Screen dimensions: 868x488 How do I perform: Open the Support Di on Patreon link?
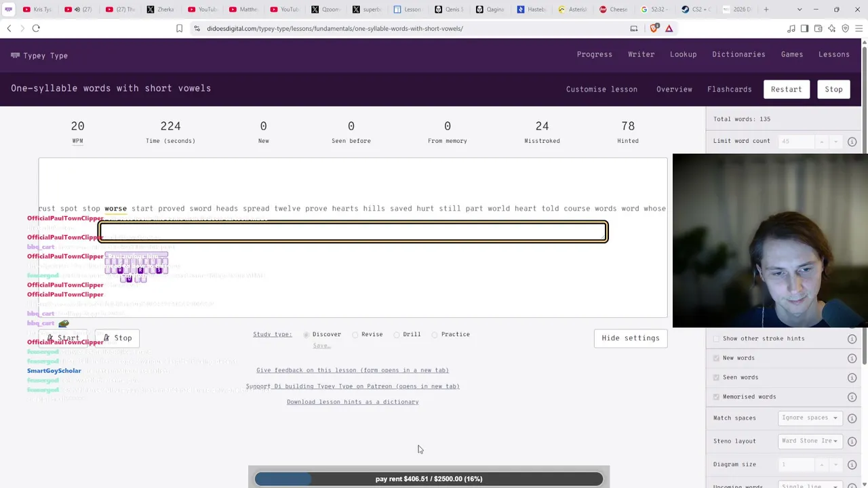coord(353,386)
